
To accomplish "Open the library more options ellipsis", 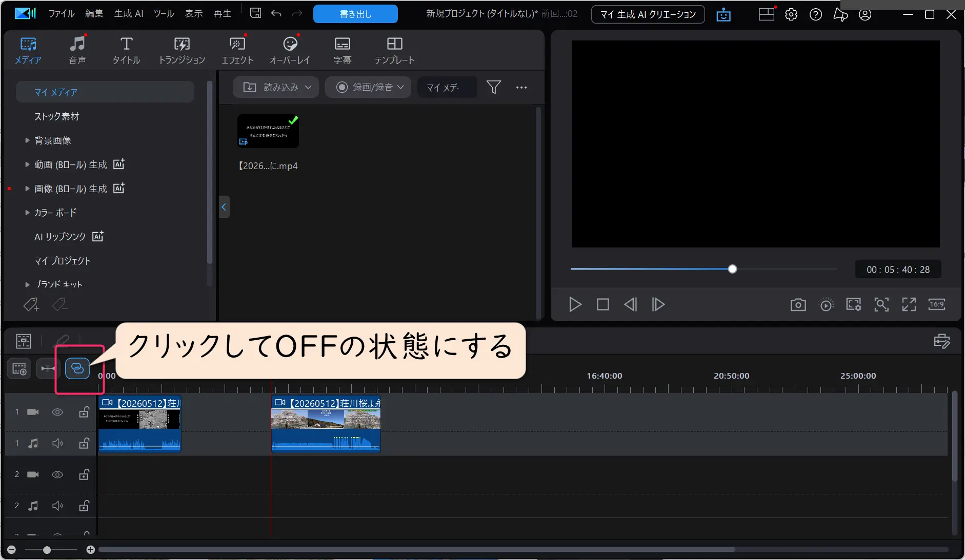I will 521,88.
